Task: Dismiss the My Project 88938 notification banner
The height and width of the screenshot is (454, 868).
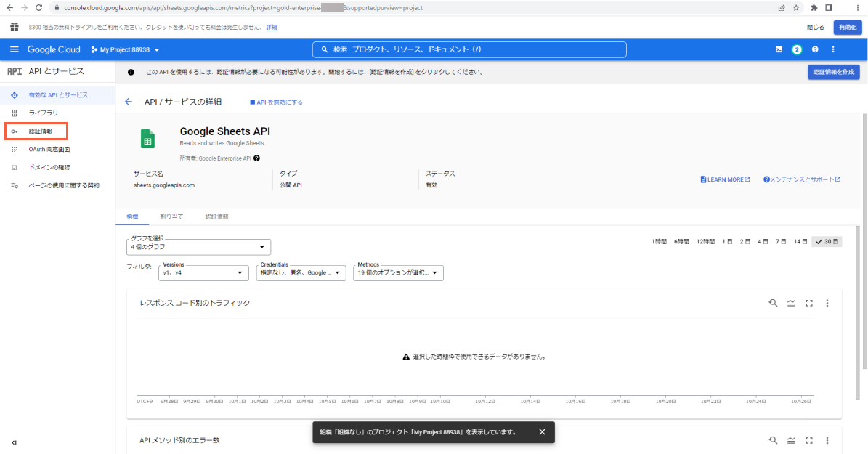Action: pos(542,431)
